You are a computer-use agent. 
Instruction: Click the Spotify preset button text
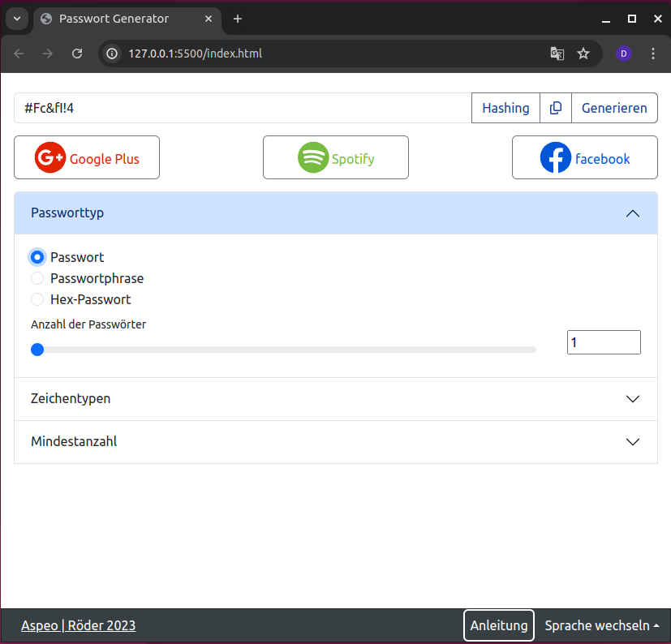coord(353,159)
